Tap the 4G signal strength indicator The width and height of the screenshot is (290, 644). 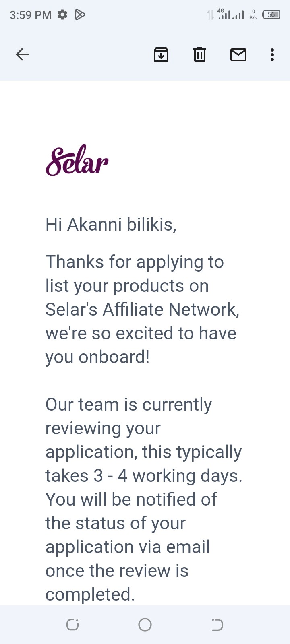(228, 14)
